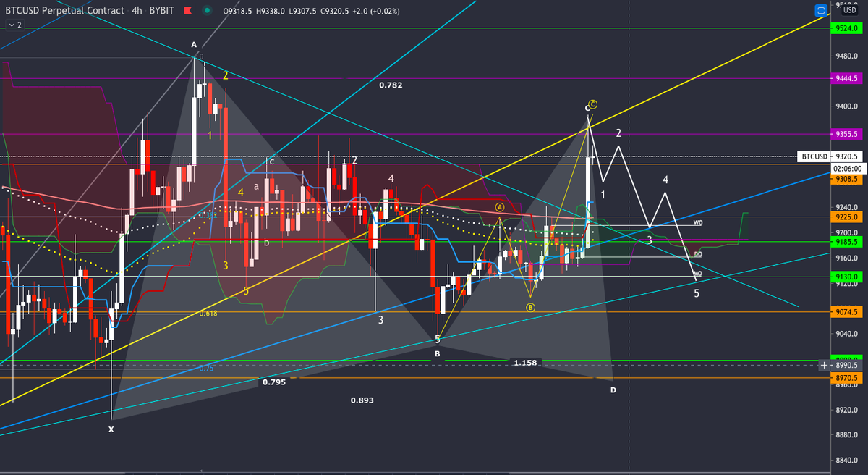
Task: Click the 8970.5 orange price label
Action: click(846, 378)
